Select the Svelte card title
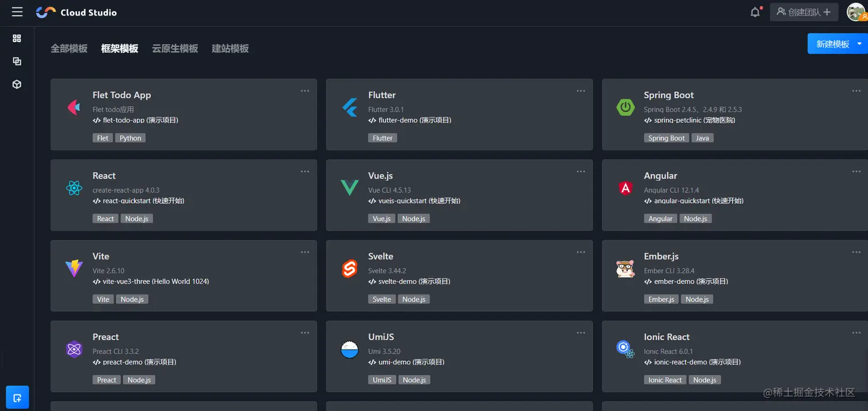Image resolution: width=868 pixels, height=411 pixels. [x=381, y=256]
